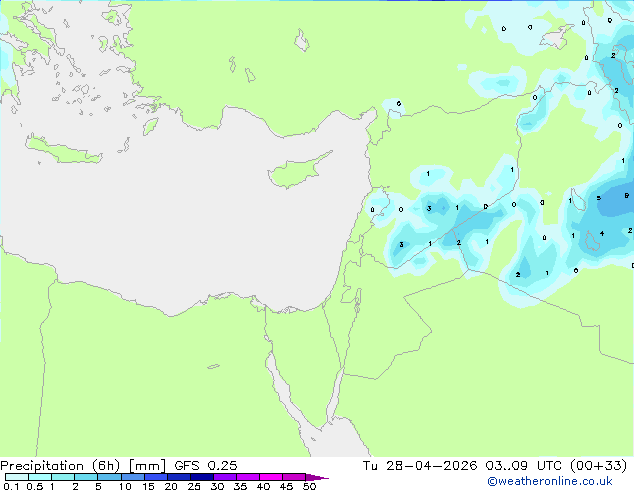Pick the 15–20 mm legend swatch
The height and width of the screenshot is (490, 634).
pos(155,477)
